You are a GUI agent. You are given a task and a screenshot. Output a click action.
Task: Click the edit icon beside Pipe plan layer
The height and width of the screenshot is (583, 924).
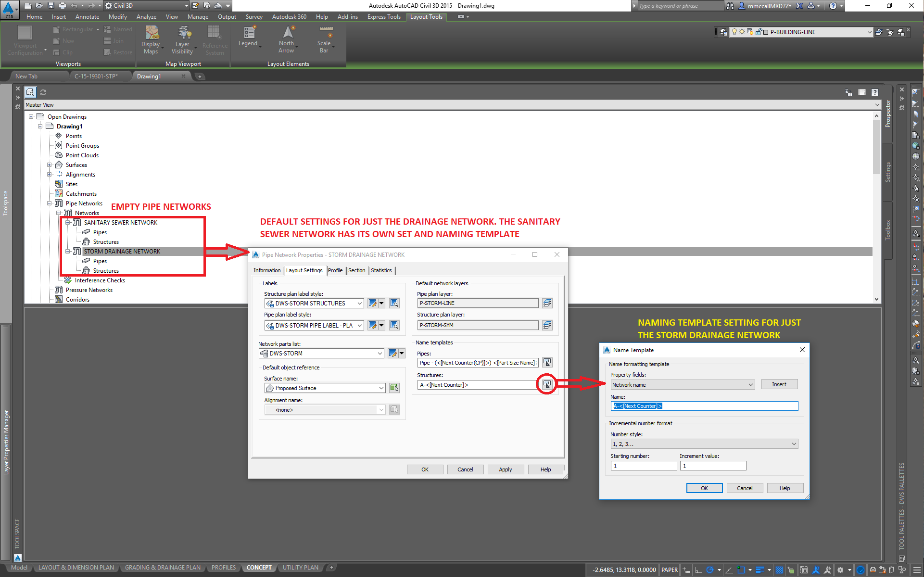point(547,303)
